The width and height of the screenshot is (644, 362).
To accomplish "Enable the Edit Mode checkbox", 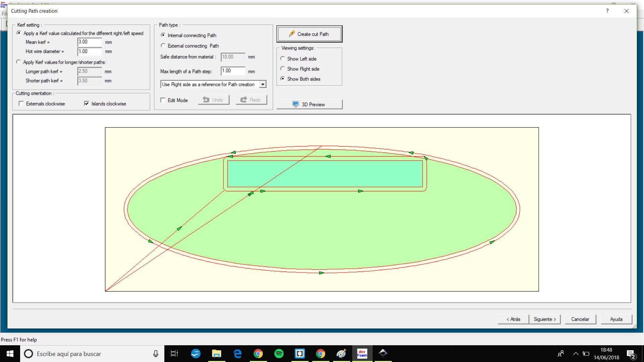I will (x=163, y=100).
